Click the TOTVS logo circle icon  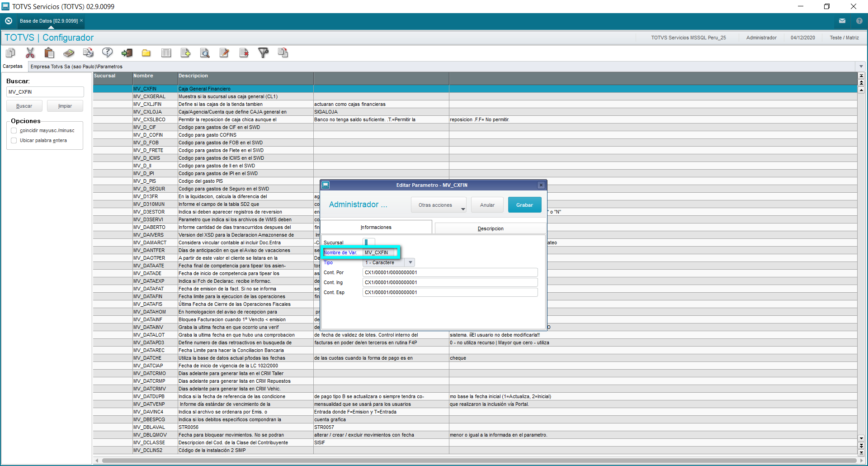(x=9, y=21)
